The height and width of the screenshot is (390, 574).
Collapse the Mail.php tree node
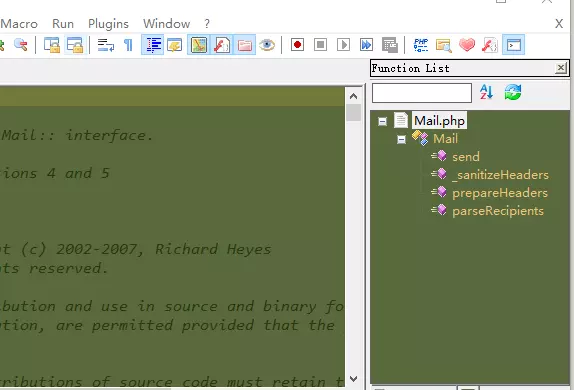(383, 121)
